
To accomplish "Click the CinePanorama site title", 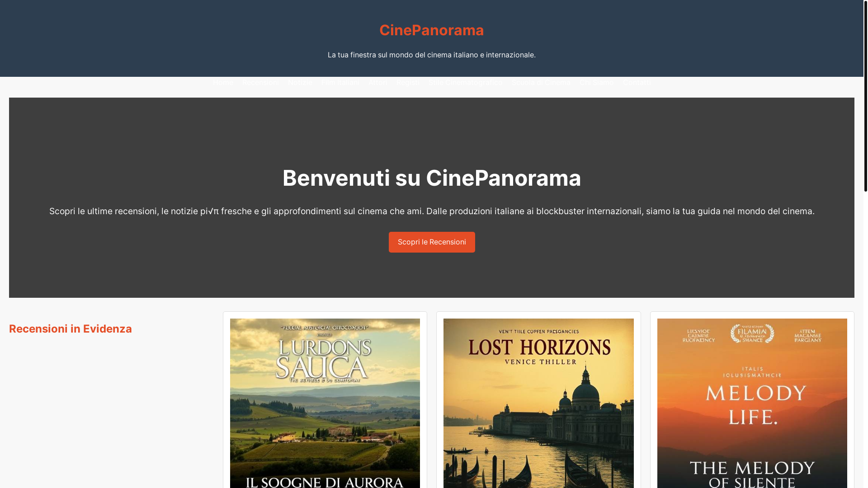I will coord(431,30).
